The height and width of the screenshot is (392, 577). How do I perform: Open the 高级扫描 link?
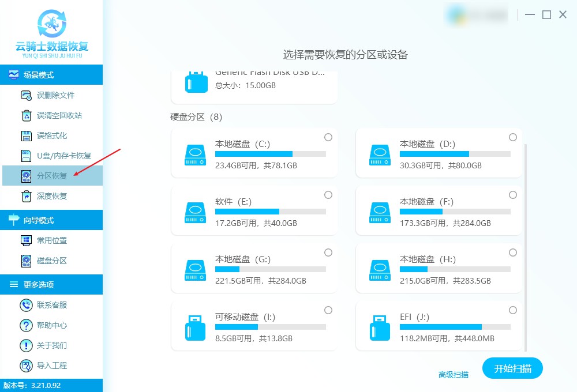[x=454, y=375]
